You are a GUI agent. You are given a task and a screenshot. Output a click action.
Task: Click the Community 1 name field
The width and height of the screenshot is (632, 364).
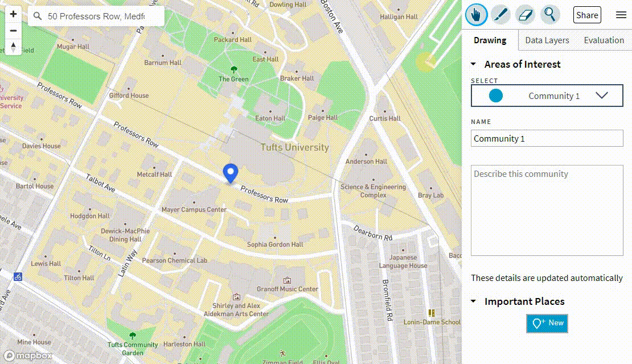(547, 138)
